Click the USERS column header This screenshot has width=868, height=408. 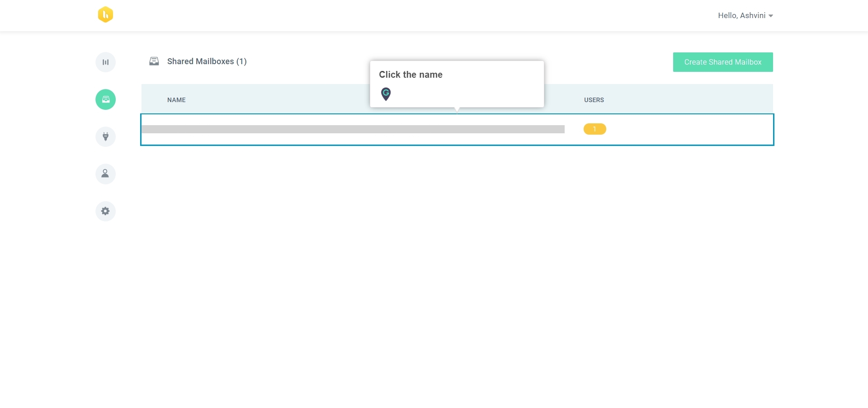tap(594, 100)
